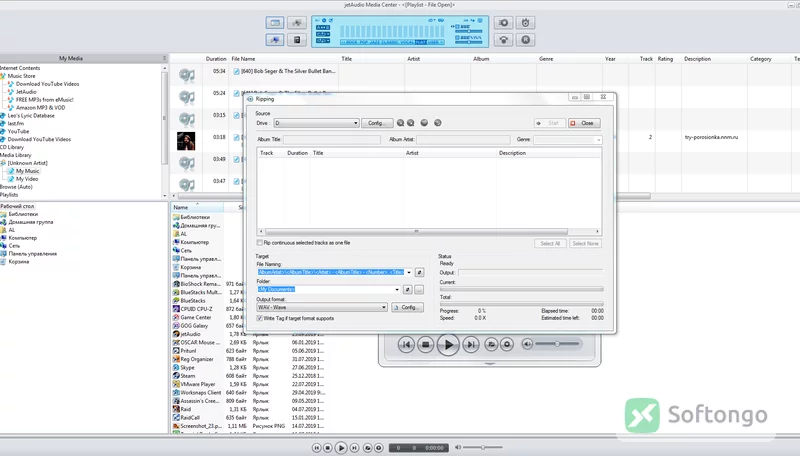Click the open file icon on the floating player
Image resolution: width=800 pixels, height=456 pixels.
pos(491,345)
